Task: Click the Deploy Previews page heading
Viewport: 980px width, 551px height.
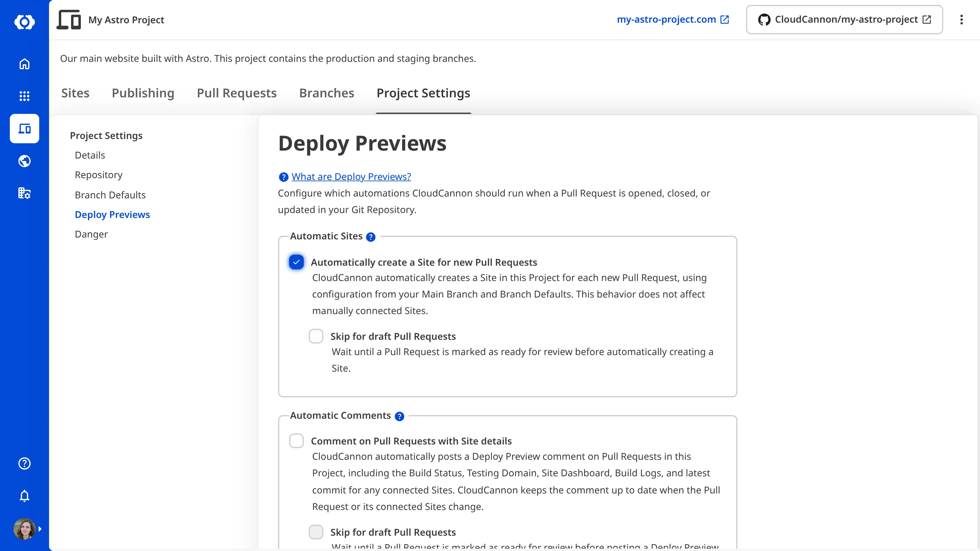Action: tap(362, 143)
